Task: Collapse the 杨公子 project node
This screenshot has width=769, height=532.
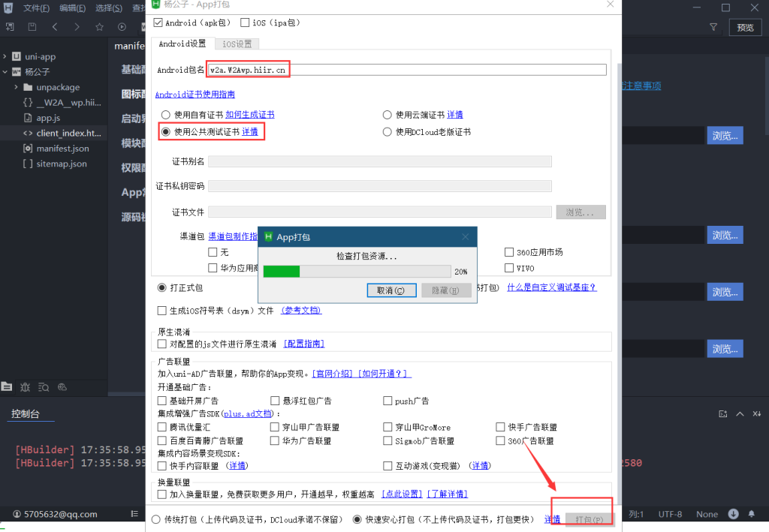Action: [5, 71]
